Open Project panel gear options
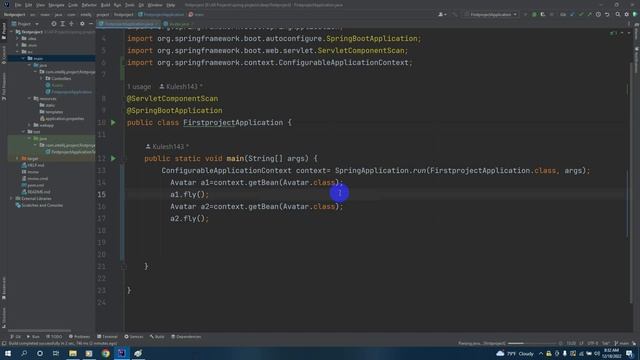Screen dimensions: 640x360 point(82,24)
